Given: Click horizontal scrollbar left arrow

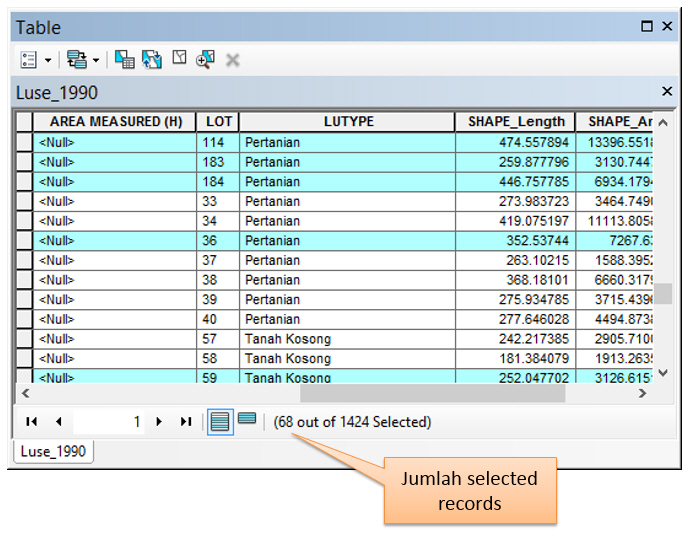Looking at the screenshot, I should [x=26, y=393].
